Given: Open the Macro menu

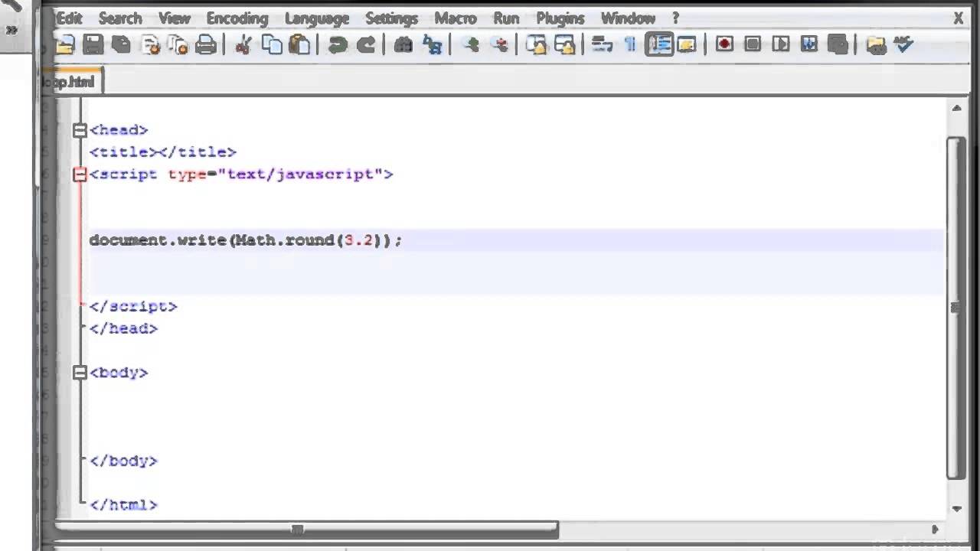Looking at the screenshot, I should [x=456, y=18].
